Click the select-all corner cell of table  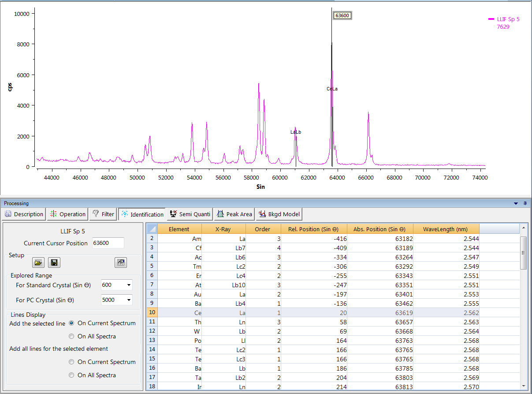point(152,229)
